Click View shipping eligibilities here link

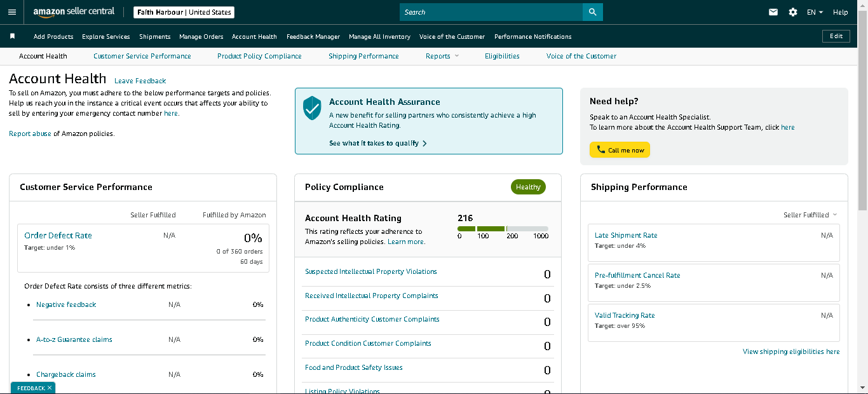point(791,351)
